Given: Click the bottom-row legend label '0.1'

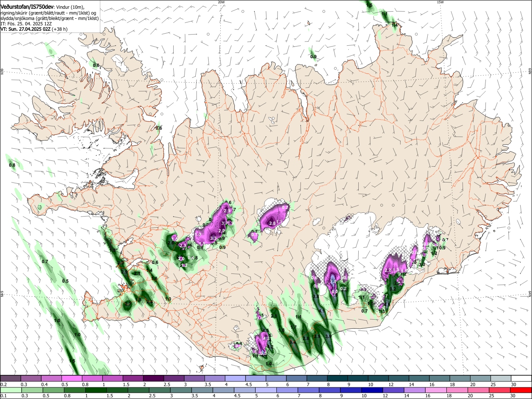Looking at the screenshot, I should coord(3,396).
